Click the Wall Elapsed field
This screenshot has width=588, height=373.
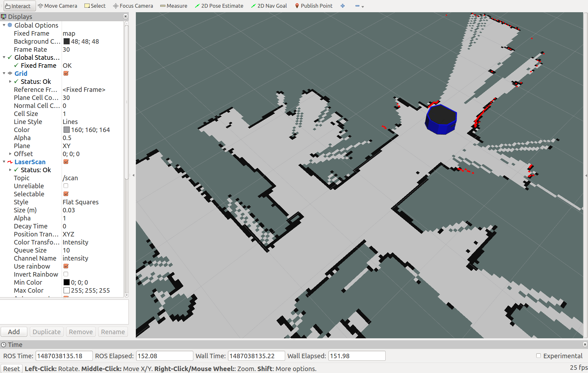click(x=357, y=356)
